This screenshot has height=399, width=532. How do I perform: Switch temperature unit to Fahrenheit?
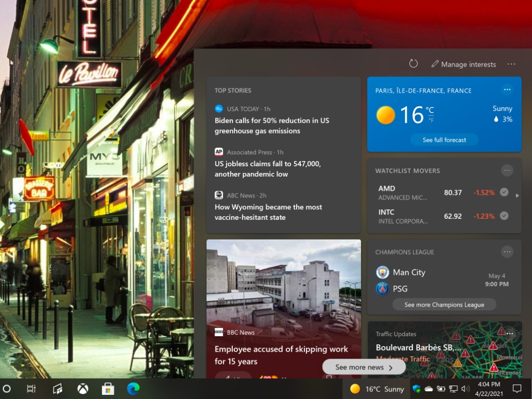point(431,121)
